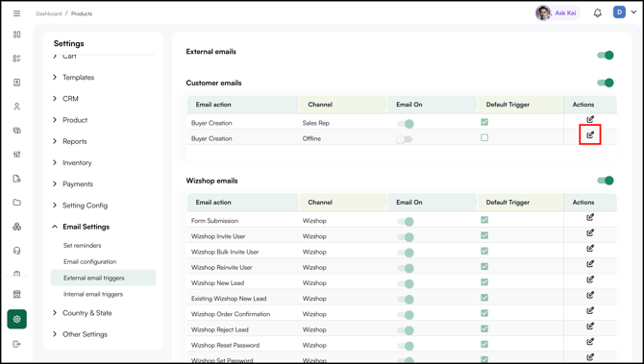This screenshot has width=644, height=364.
Task: Turn on Buyer Creation Offline email
Action: click(404, 139)
